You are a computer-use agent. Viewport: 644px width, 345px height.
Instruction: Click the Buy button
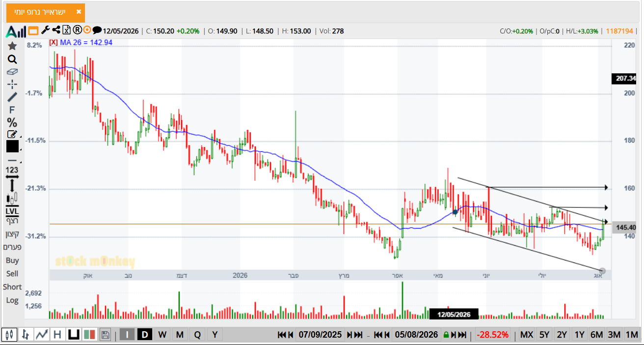pyautogui.click(x=12, y=260)
